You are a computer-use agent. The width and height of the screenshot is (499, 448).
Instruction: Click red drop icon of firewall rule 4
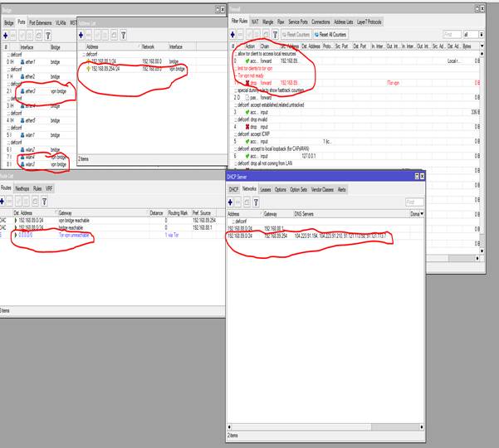(x=247, y=127)
